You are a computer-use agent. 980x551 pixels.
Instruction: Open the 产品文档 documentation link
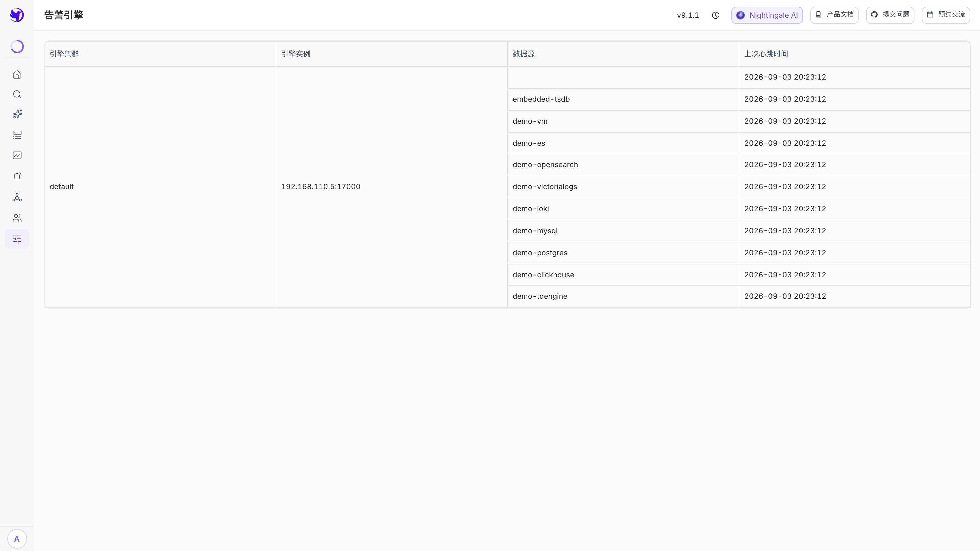[834, 15]
